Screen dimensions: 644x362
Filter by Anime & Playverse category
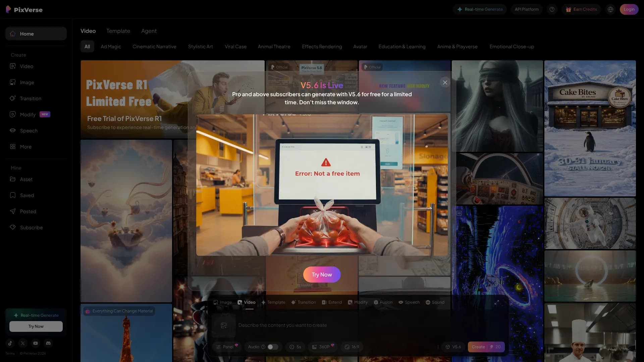[x=457, y=47]
